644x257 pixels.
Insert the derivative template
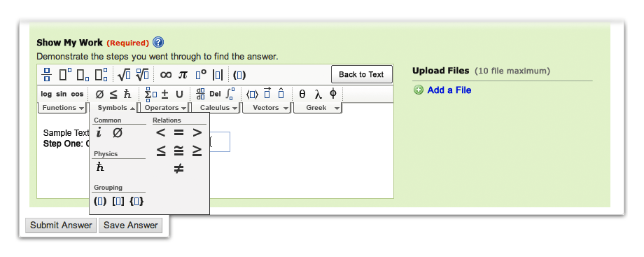(200, 94)
